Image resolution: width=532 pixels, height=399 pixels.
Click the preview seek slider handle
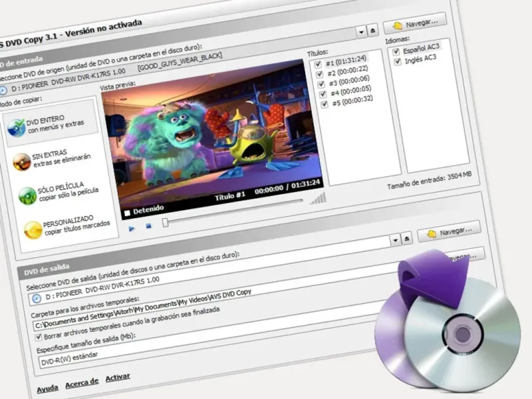tap(165, 223)
